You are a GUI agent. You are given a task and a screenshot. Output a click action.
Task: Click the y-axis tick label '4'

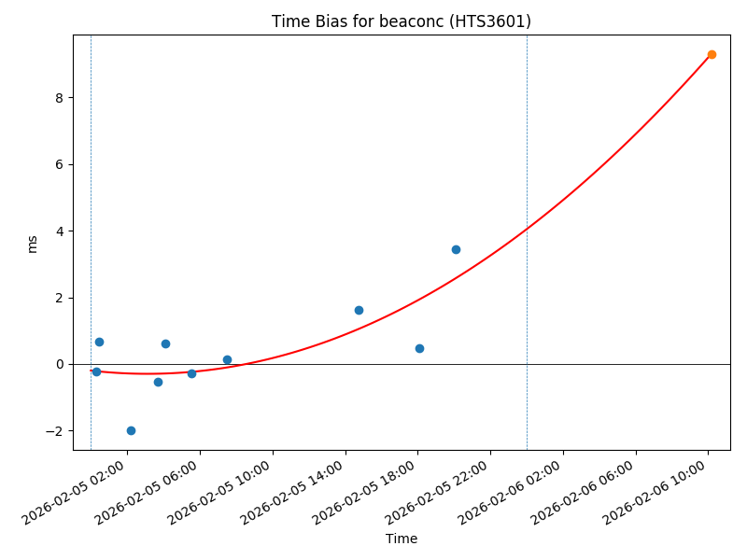coord(58,231)
